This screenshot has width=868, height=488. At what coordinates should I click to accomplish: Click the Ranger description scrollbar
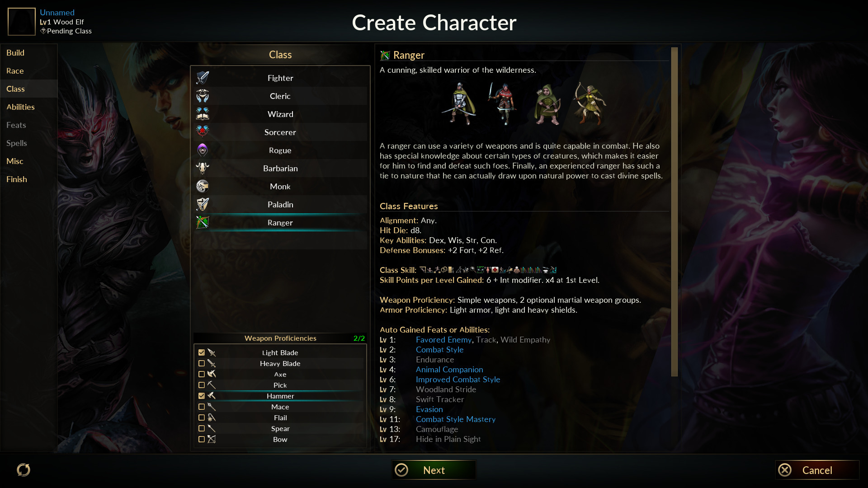click(x=675, y=212)
